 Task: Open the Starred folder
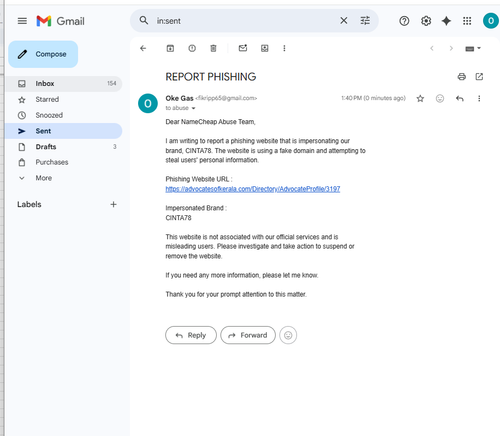[x=63, y=99]
